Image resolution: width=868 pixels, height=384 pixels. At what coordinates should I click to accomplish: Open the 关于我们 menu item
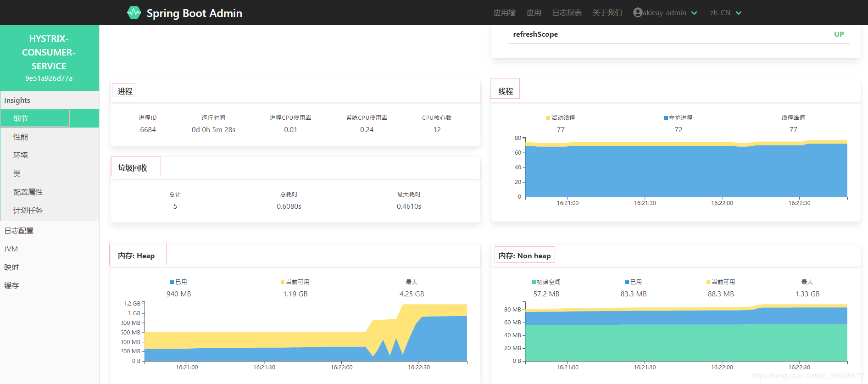coord(607,12)
